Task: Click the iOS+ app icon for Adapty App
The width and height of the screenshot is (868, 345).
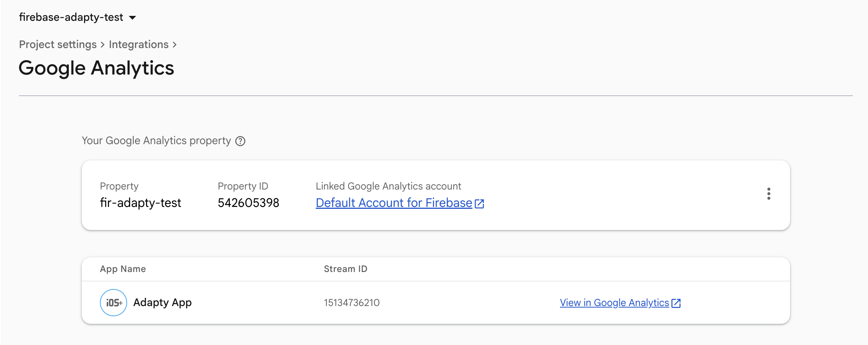Action: [x=114, y=303]
